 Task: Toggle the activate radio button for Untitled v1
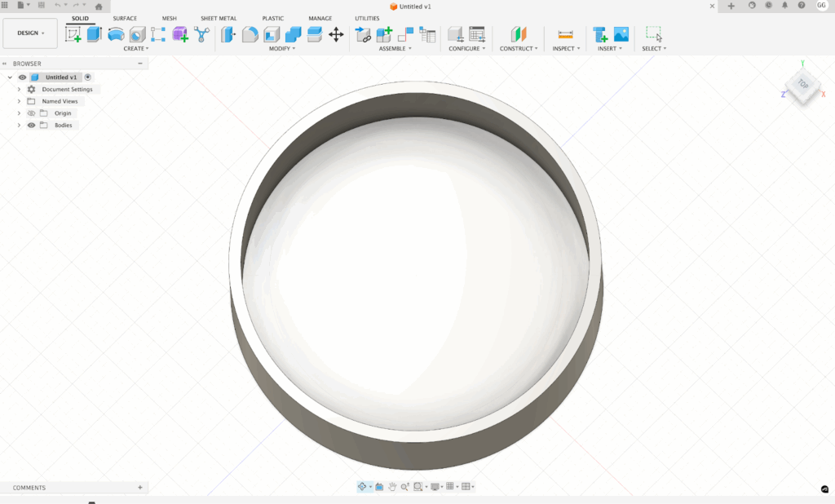(88, 77)
